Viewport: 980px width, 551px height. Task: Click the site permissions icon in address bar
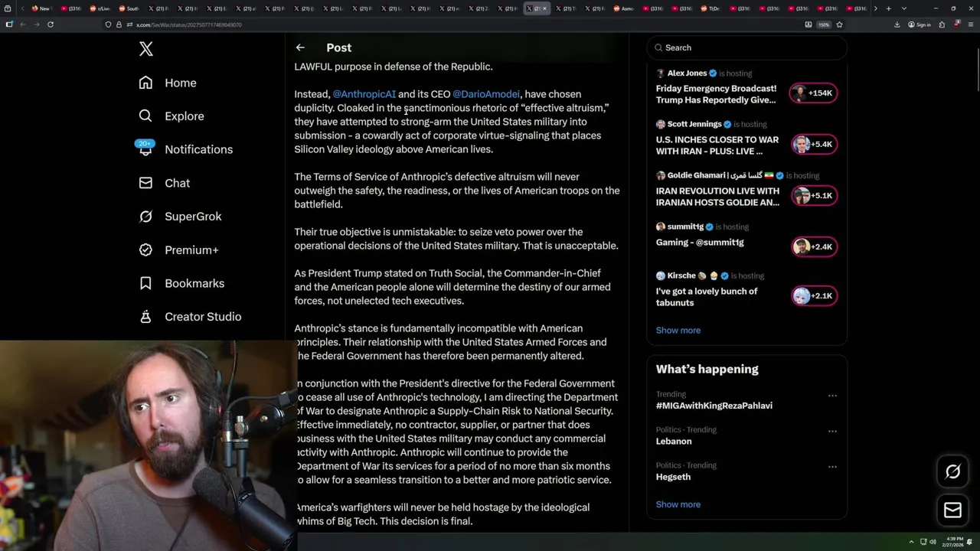point(129,24)
